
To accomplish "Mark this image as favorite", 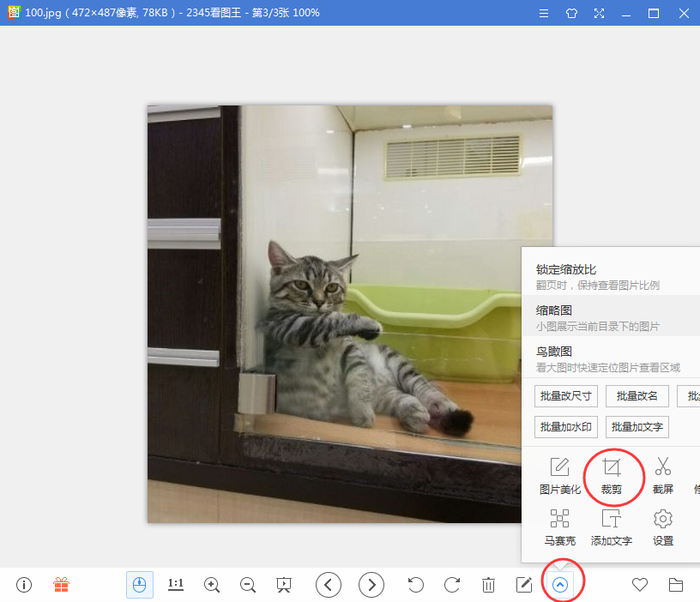I will [639, 585].
